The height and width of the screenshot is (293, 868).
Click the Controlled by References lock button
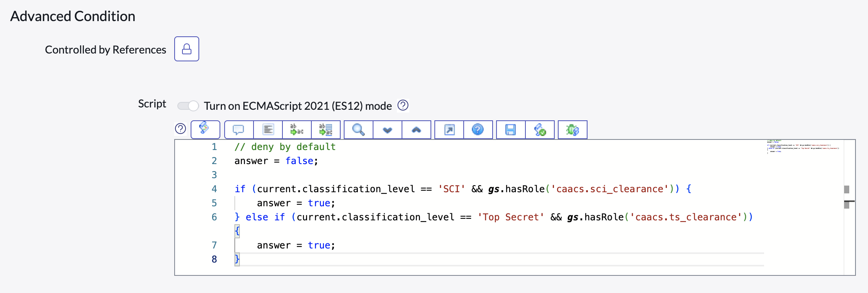point(186,49)
